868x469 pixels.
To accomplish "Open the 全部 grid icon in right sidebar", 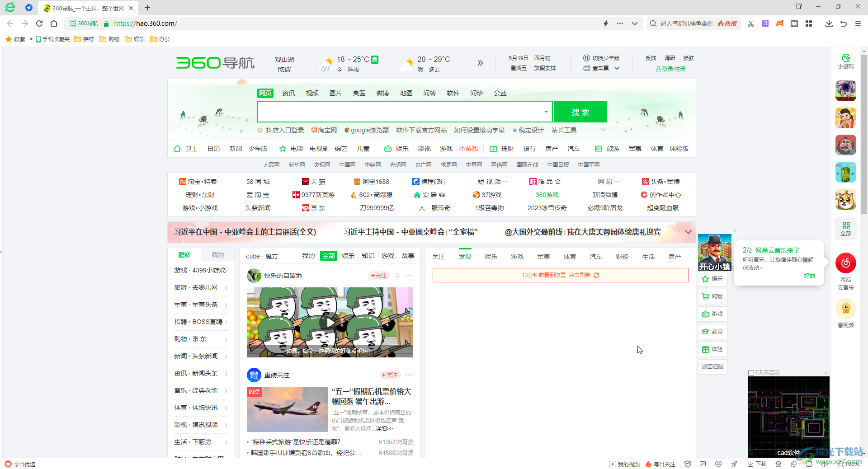I will [846, 229].
